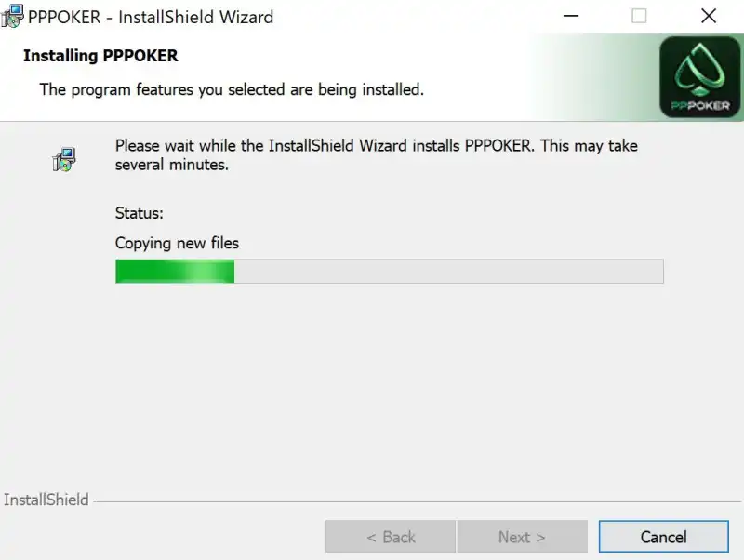Click the green filled progress bar portion

[x=175, y=272]
